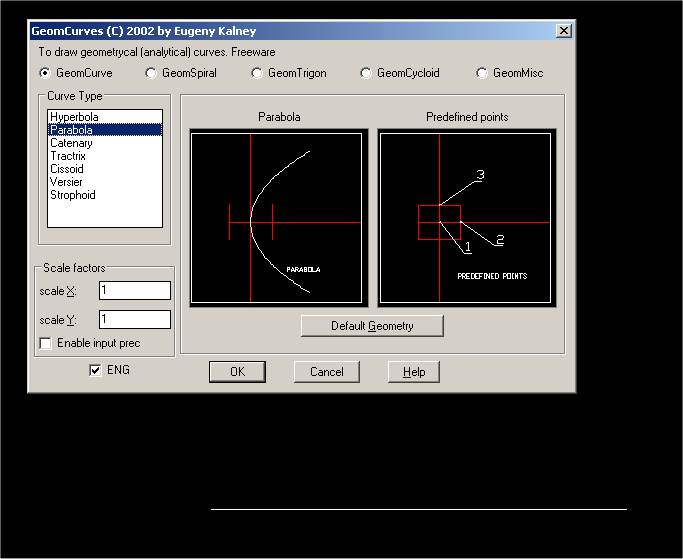
Task: Switch to GeomCycloid curve category
Action: pyautogui.click(x=366, y=73)
